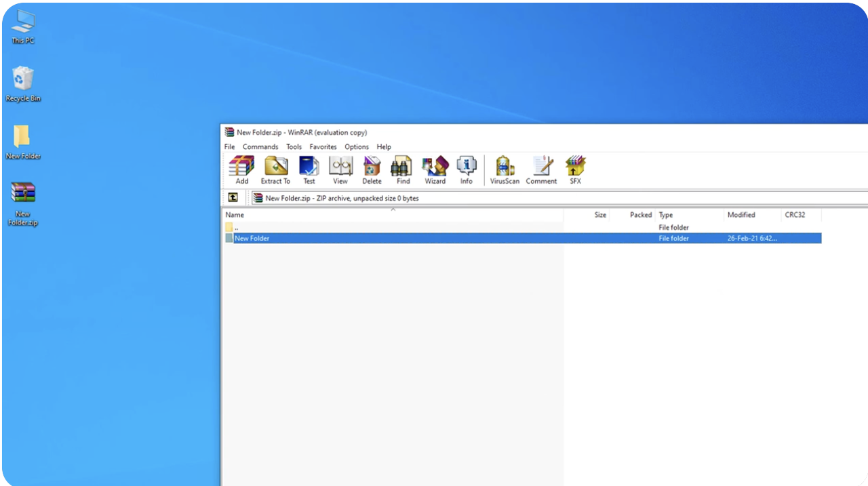
Task: Sort by the Type column header
Action: [x=690, y=215]
